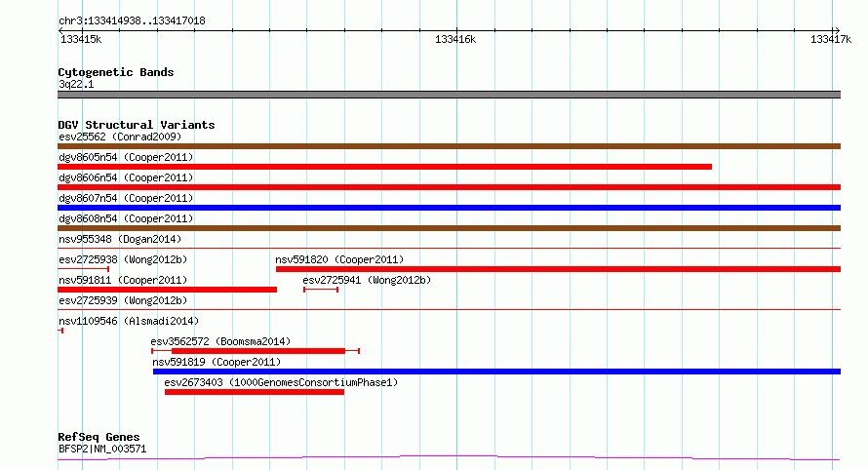
Task: Click the dgv8606n54 (Cooper2011) label
Action: click(x=126, y=177)
